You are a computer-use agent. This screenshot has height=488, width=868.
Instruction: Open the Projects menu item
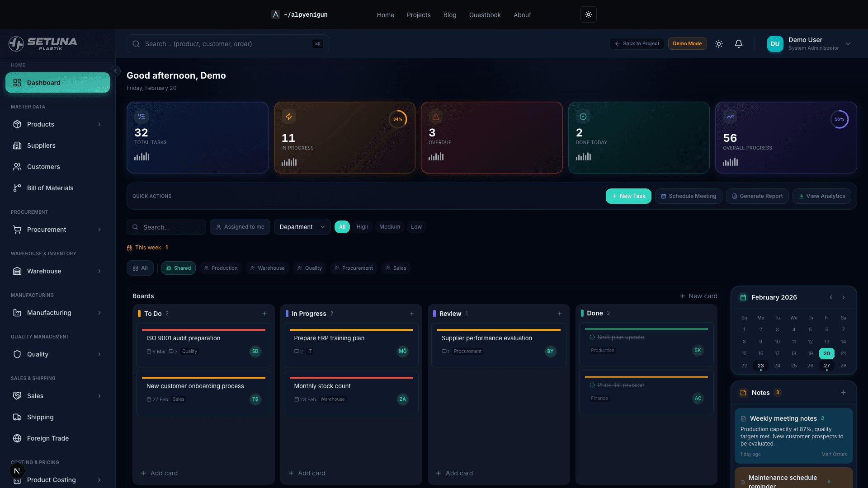[418, 14]
